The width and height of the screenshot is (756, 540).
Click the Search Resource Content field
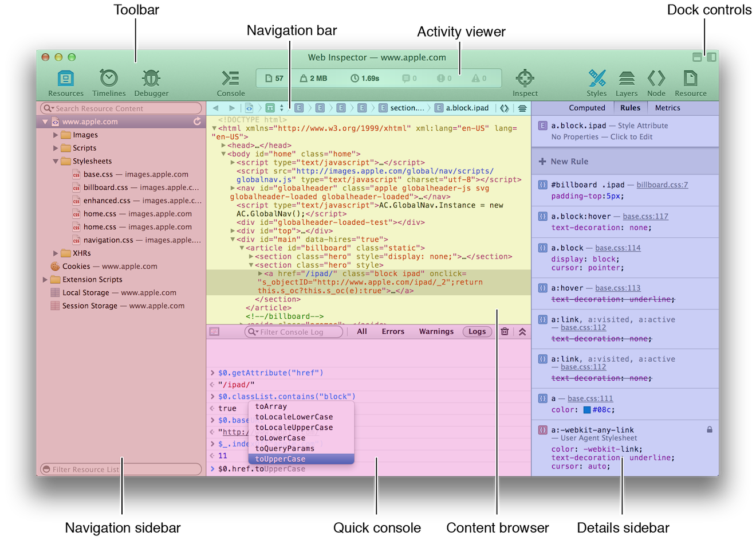121,108
